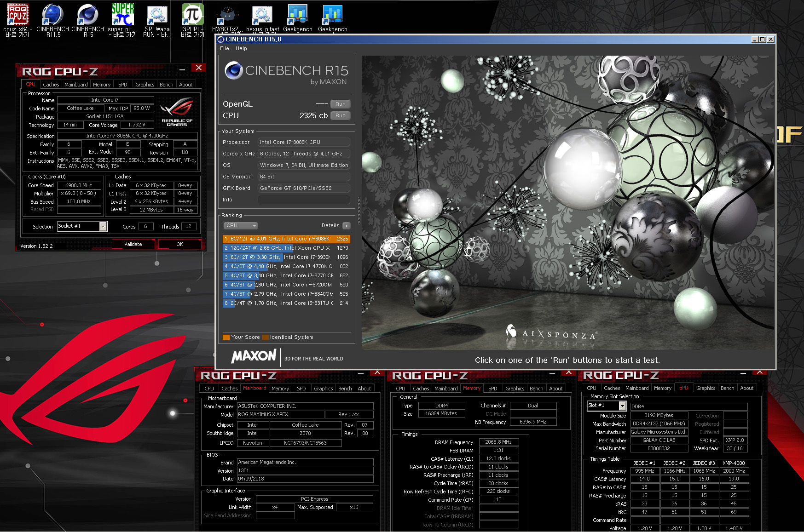The width and height of the screenshot is (804, 532).
Task: Click the GALAX OC LAB part number field
Action: pyautogui.click(x=659, y=440)
